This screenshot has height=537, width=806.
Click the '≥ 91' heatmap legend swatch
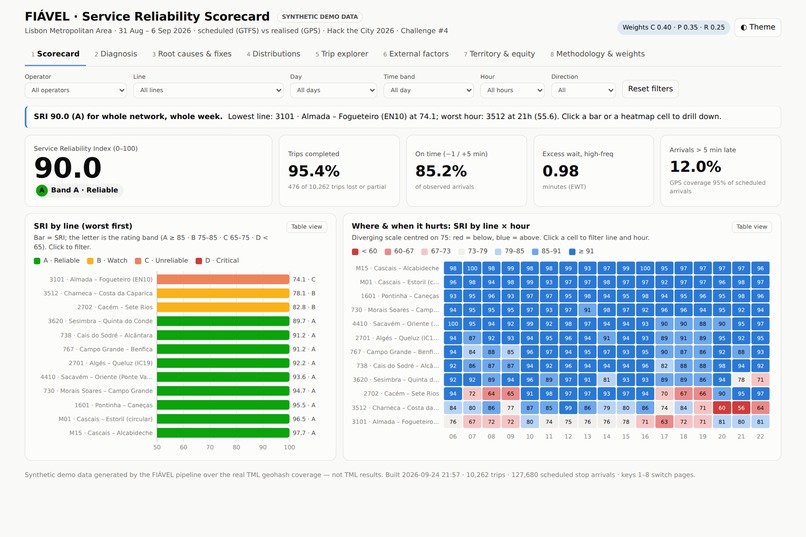[573, 251]
